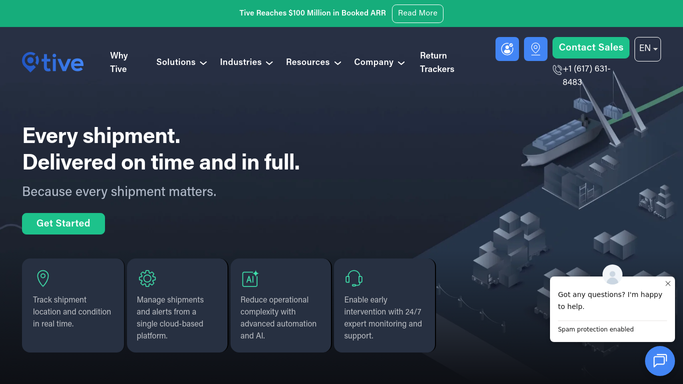Screen dimensions: 683x384
Task: Click the headset icon in early intervention card
Action: coord(354,278)
